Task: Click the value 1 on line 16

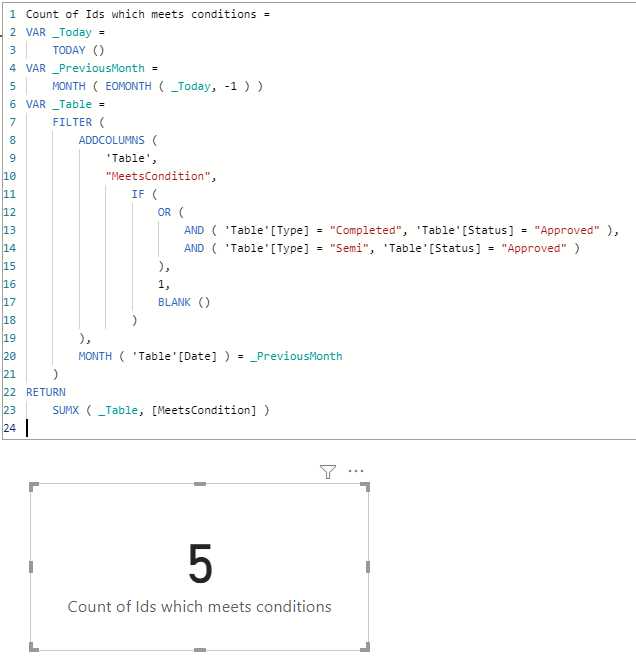Action: tap(161, 285)
